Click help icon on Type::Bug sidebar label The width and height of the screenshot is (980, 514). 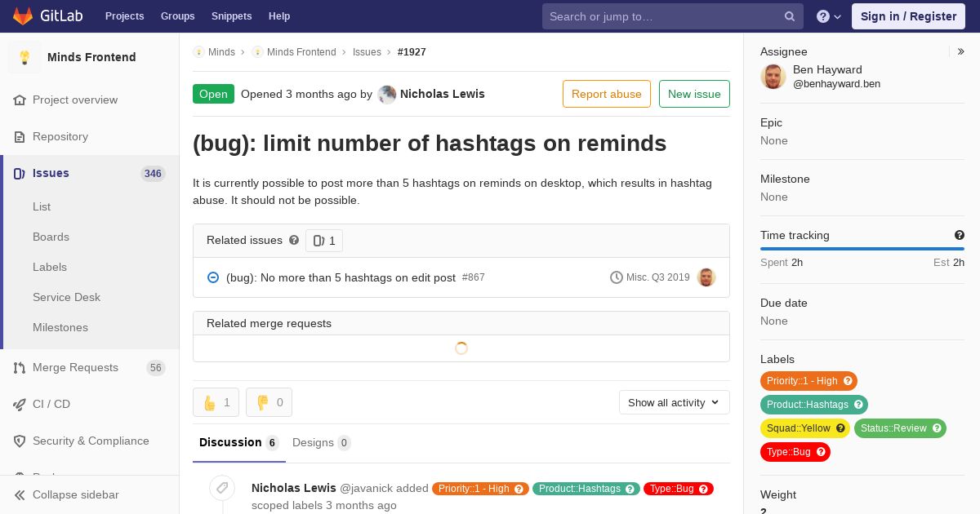[821, 452]
